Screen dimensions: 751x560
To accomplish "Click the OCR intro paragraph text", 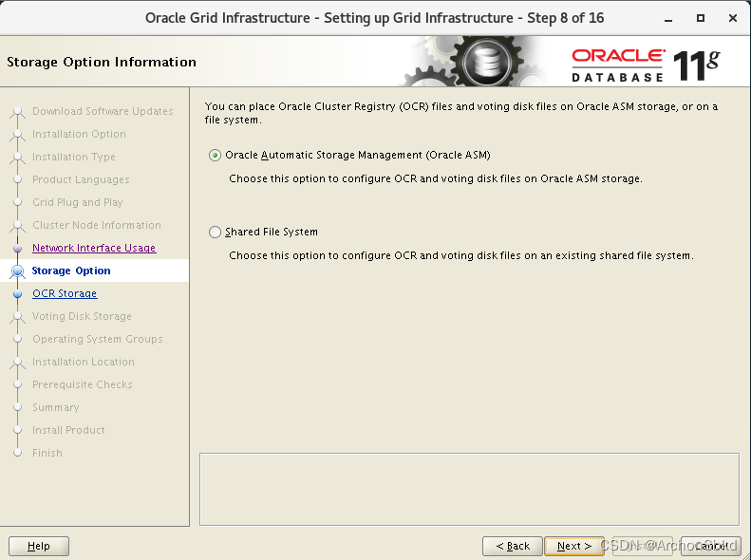I will [461, 113].
